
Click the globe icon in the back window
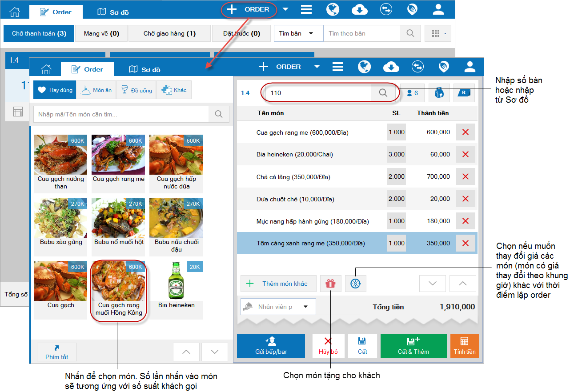[333, 9]
